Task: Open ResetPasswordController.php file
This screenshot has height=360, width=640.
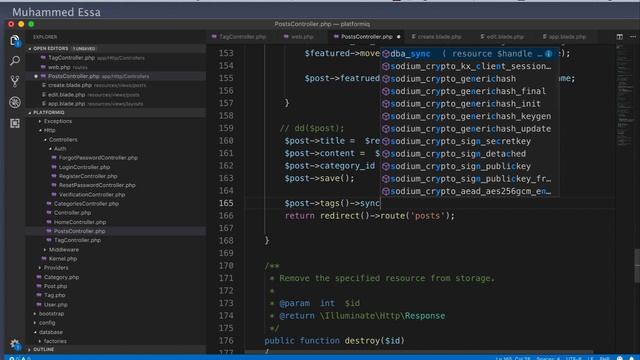Action: point(97,185)
